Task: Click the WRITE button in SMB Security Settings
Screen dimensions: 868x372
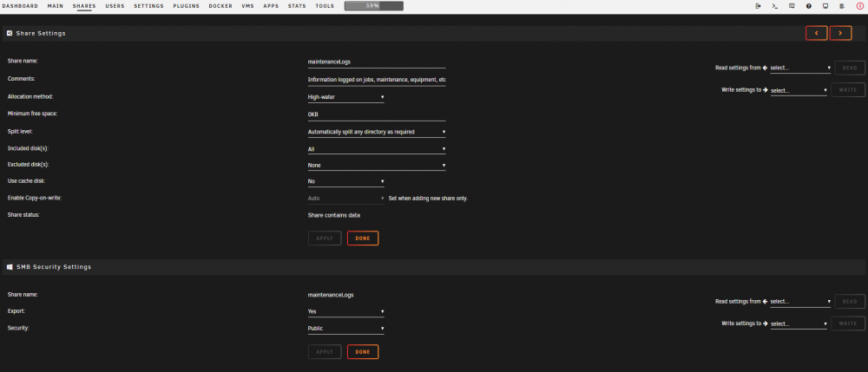Action: 848,323
